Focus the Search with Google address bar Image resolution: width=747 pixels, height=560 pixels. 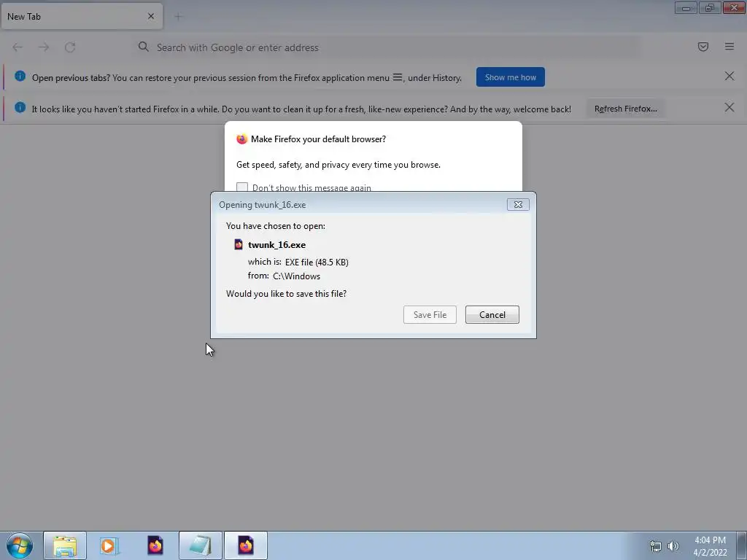(386, 47)
